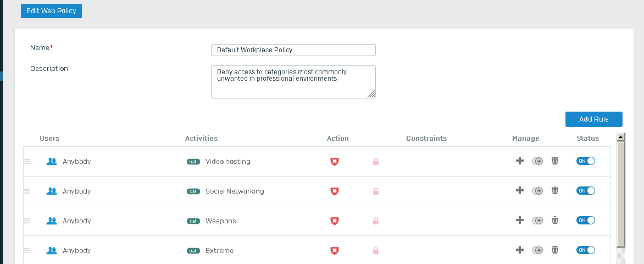This screenshot has height=264, width=644.
Task: Delete the Social Networking rule with trash icon
Action: tap(555, 190)
